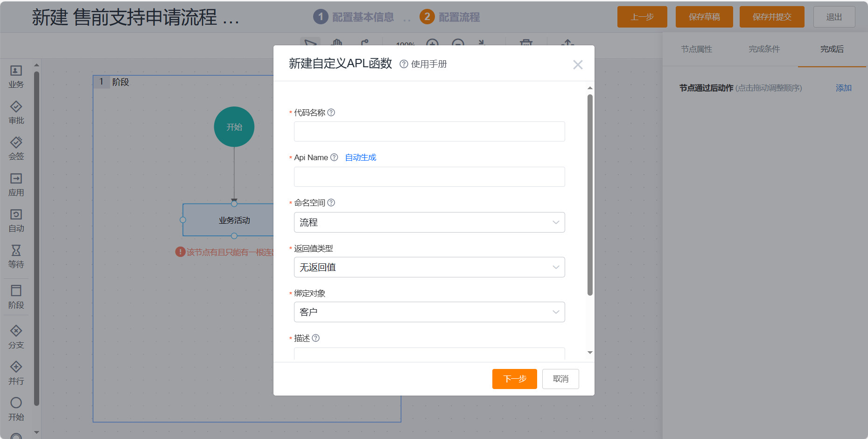Viewport: 868px width, 439px height.
Task: Switch to the 完成条件 tab
Action: point(764,49)
